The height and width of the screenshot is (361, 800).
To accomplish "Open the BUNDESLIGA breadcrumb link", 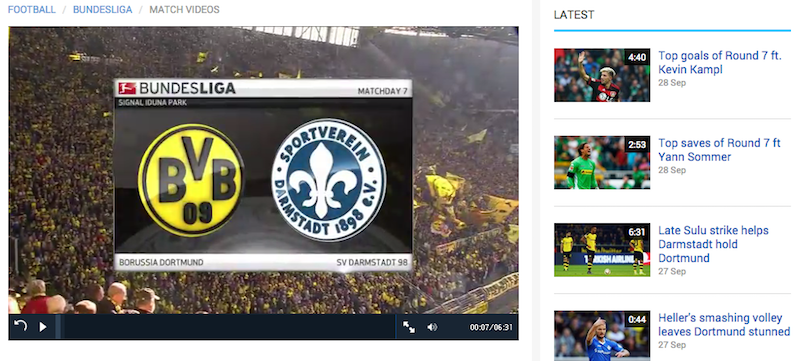I will (x=103, y=10).
